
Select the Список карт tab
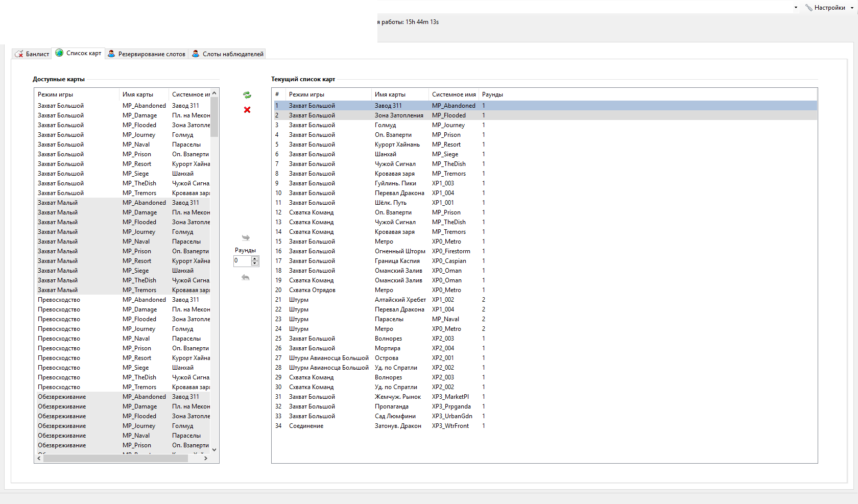click(x=79, y=53)
